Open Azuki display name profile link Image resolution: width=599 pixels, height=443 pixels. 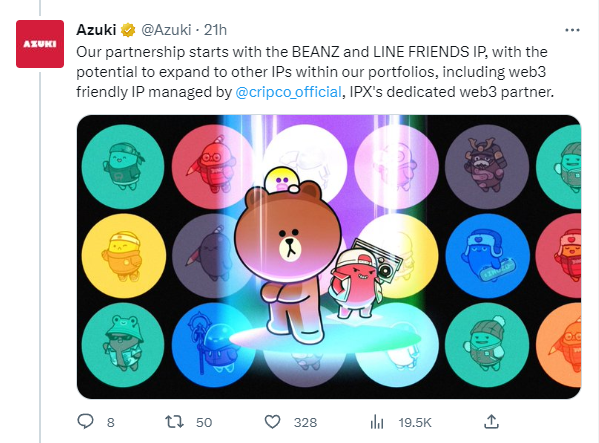tap(96, 30)
